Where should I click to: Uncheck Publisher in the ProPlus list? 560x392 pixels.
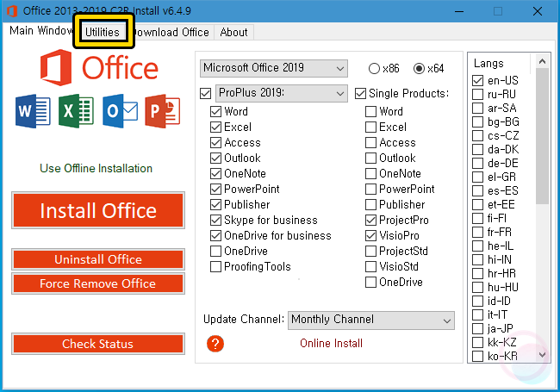pos(215,204)
